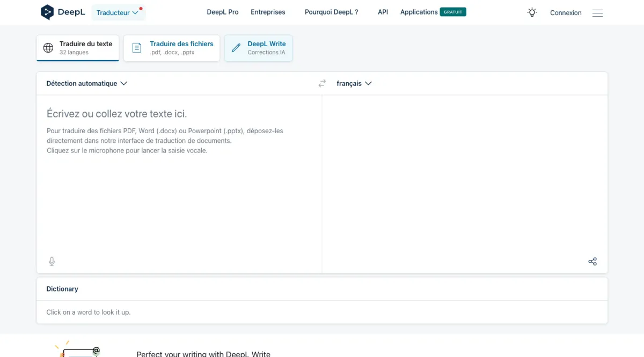Toggle the lightbulb theme icon
This screenshot has width=644, height=357.
pyautogui.click(x=532, y=12)
